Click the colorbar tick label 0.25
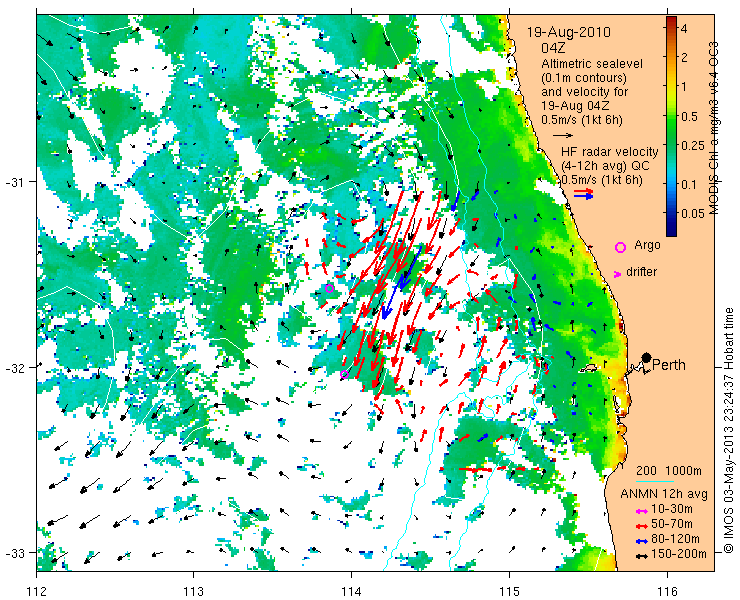 tap(692, 145)
